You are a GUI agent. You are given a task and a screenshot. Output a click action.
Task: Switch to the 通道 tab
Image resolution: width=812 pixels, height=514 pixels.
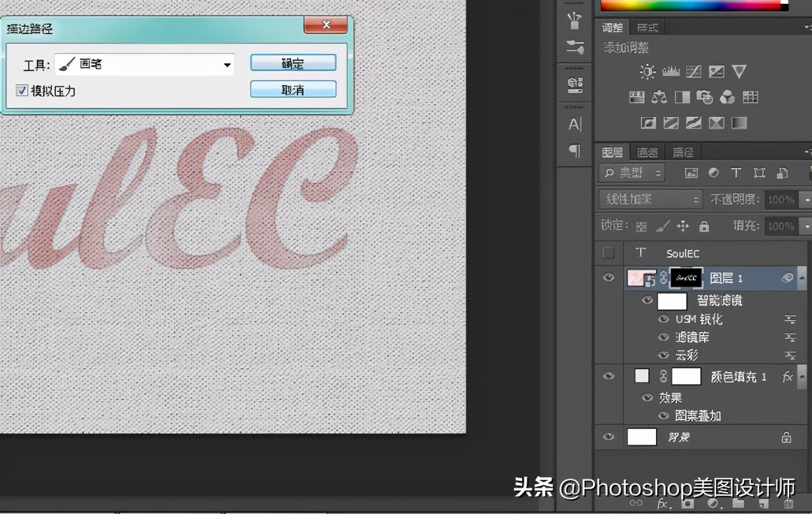(x=647, y=152)
